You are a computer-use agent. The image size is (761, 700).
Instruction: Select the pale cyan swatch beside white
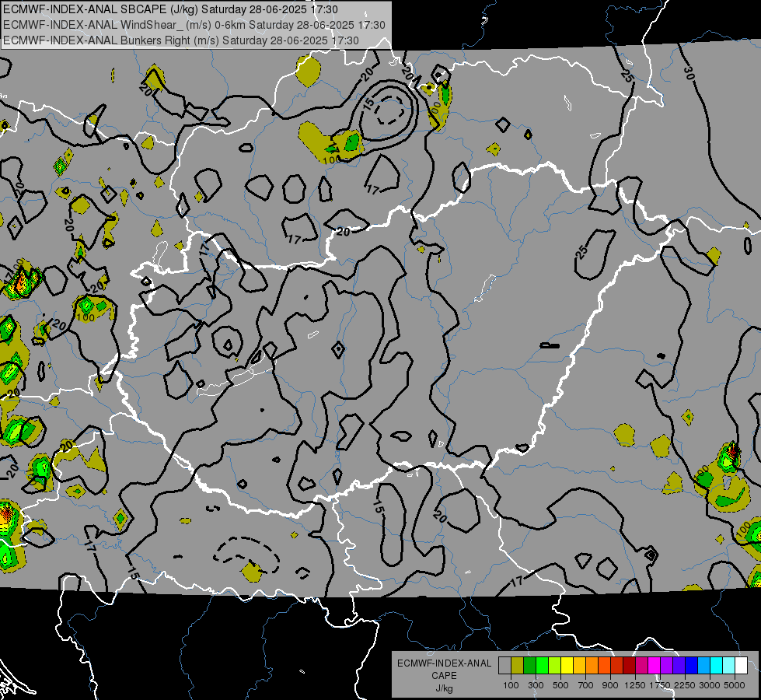pos(729,666)
